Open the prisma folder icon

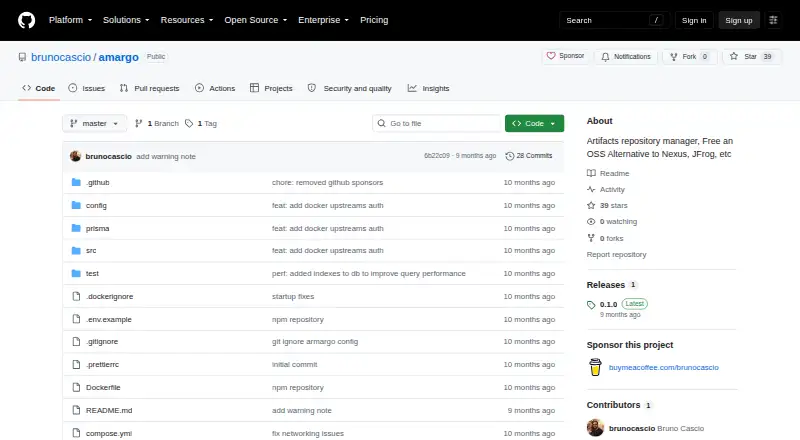76,228
